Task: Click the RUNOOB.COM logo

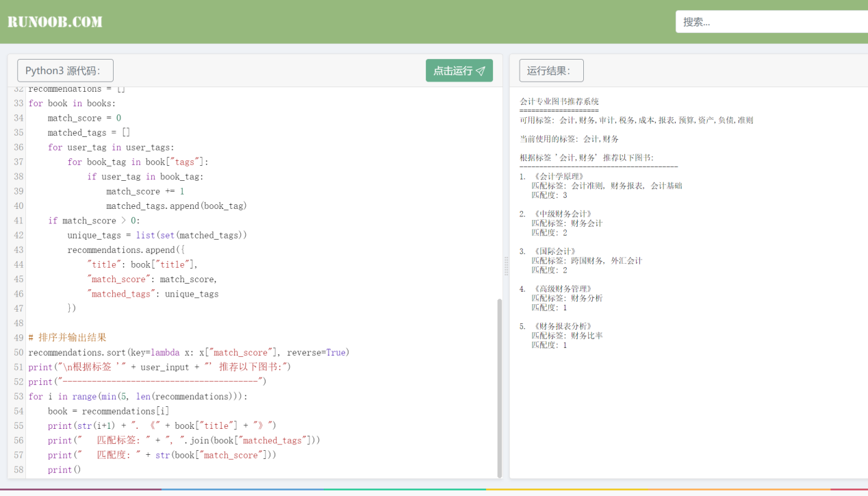Action: coord(55,22)
